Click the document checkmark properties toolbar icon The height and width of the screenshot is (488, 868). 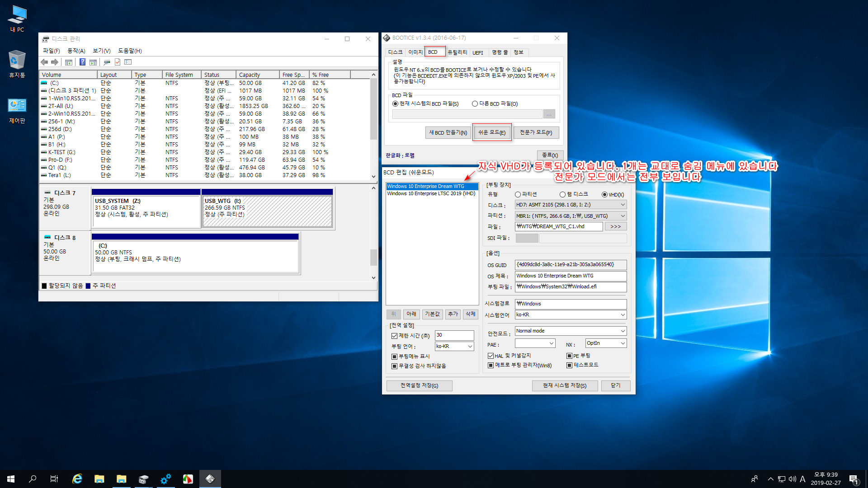click(118, 62)
